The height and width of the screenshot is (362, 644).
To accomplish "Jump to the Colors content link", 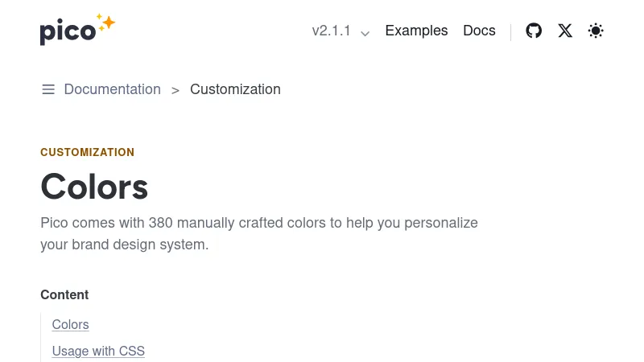I will pyautogui.click(x=70, y=324).
